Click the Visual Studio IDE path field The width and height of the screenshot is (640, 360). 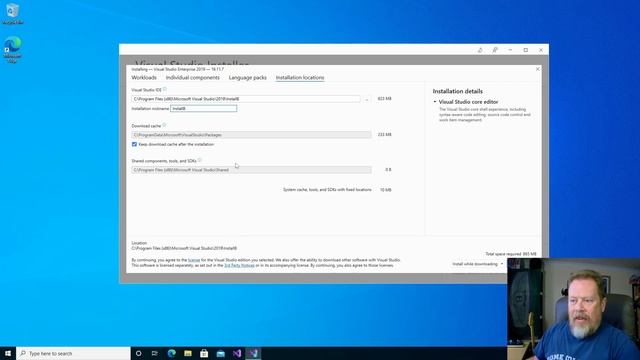pos(246,99)
